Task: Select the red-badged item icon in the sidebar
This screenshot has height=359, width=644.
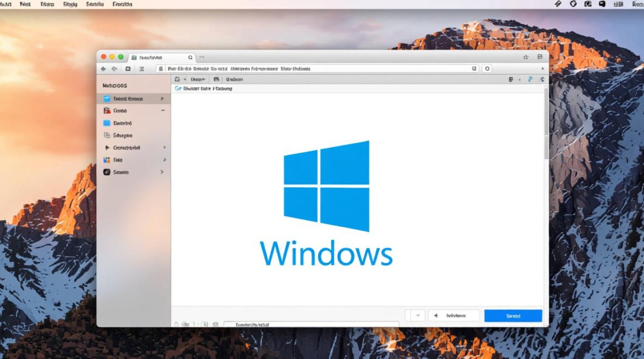Action: [106, 111]
